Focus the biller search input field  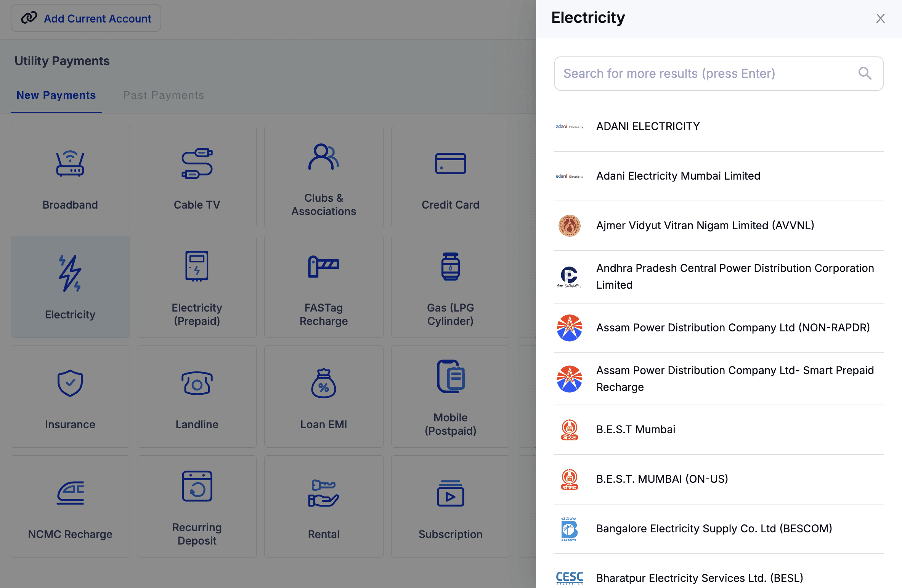705,73
